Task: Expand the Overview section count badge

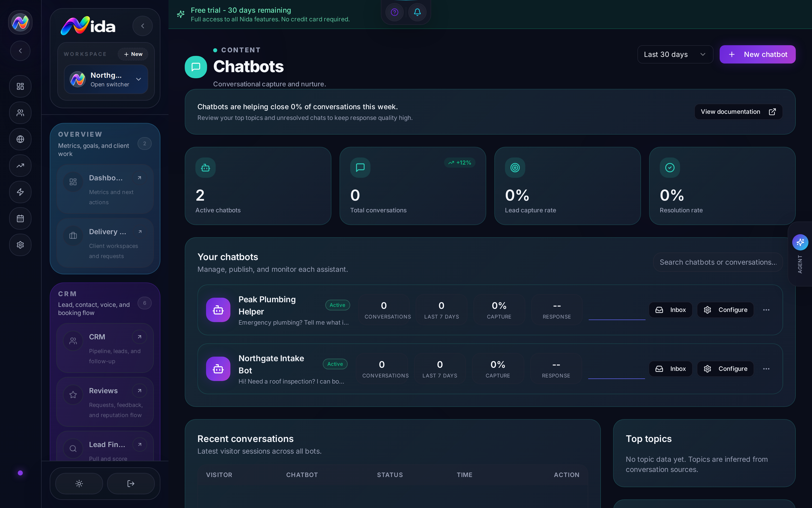Action: coord(145,144)
